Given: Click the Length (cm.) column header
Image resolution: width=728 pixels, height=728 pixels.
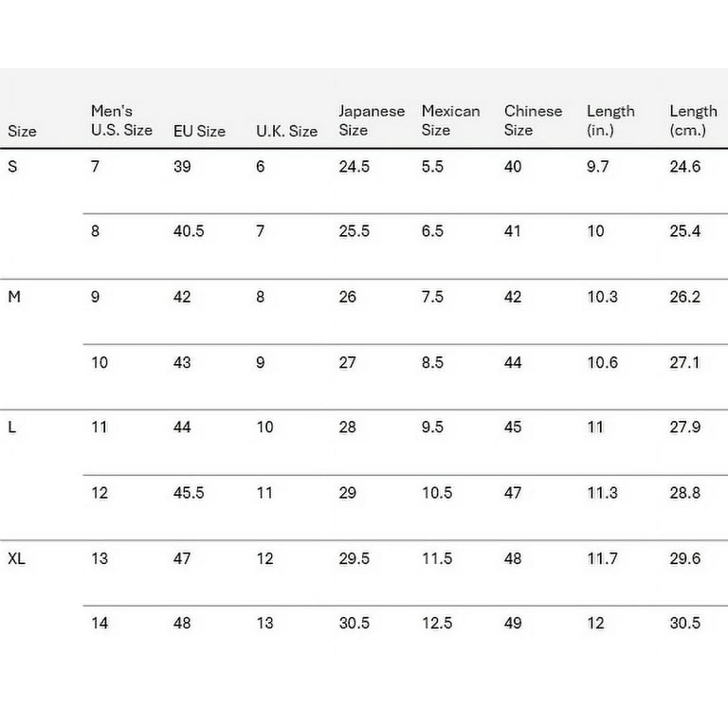Looking at the screenshot, I should pyautogui.click(x=694, y=120).
